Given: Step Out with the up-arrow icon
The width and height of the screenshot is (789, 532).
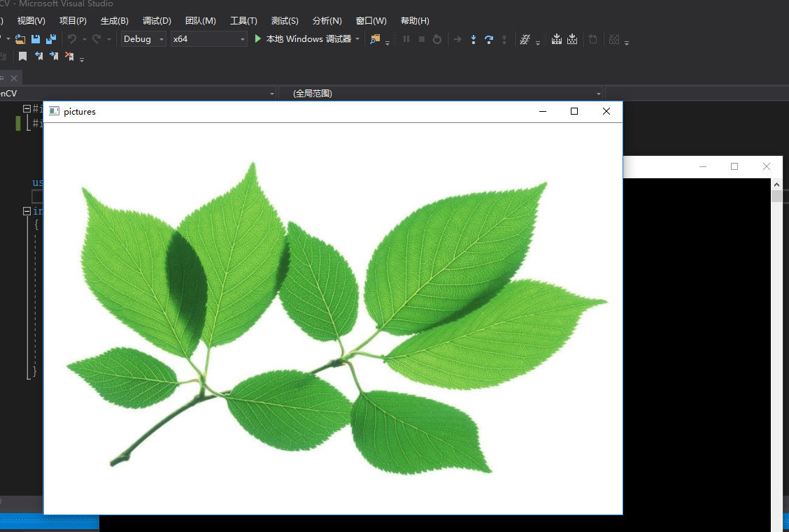Looking at the screenshot, I should tap(504, 39).
